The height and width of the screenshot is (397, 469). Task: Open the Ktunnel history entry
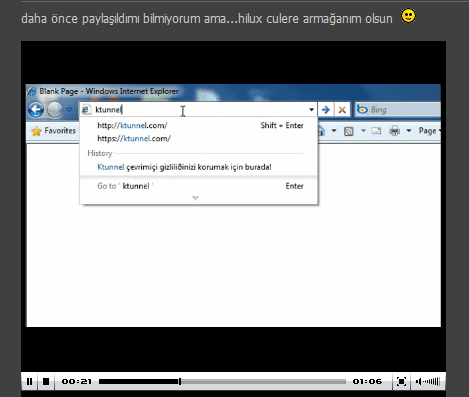pyautogui.click(x=184, y=167)
